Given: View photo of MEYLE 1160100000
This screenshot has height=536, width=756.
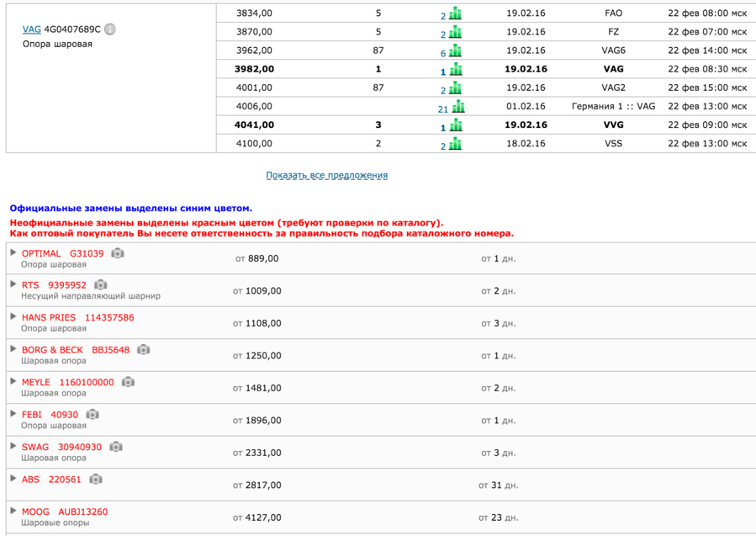Looking at the screenshot, I should [x=128, y=382].
